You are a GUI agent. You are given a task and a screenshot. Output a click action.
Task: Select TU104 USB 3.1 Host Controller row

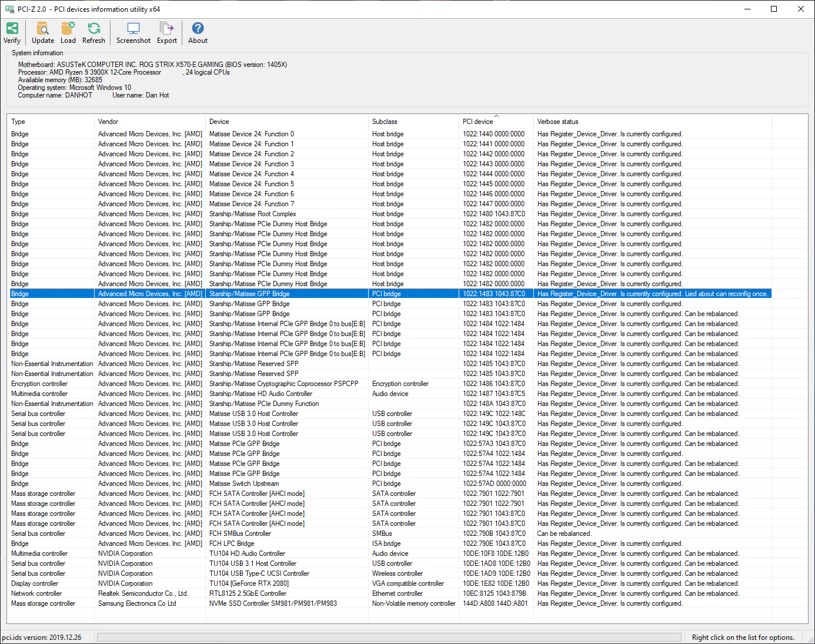(x=390, y=563)
